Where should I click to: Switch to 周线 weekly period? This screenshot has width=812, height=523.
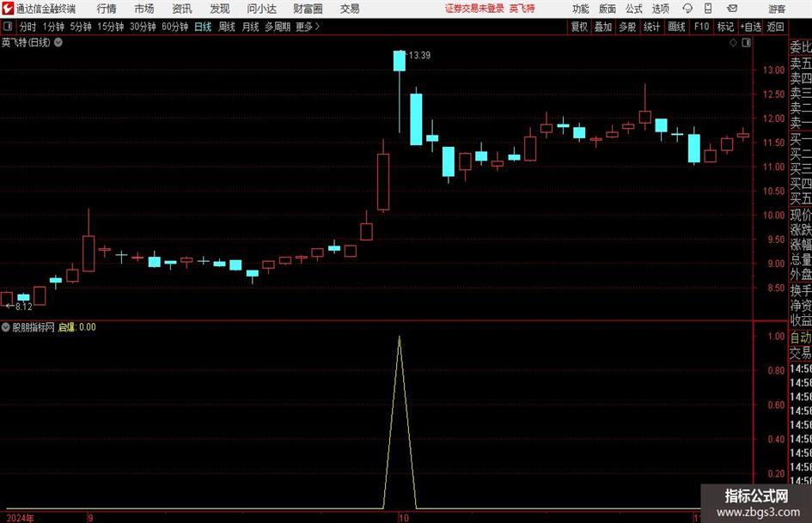[x=227, y=27]
